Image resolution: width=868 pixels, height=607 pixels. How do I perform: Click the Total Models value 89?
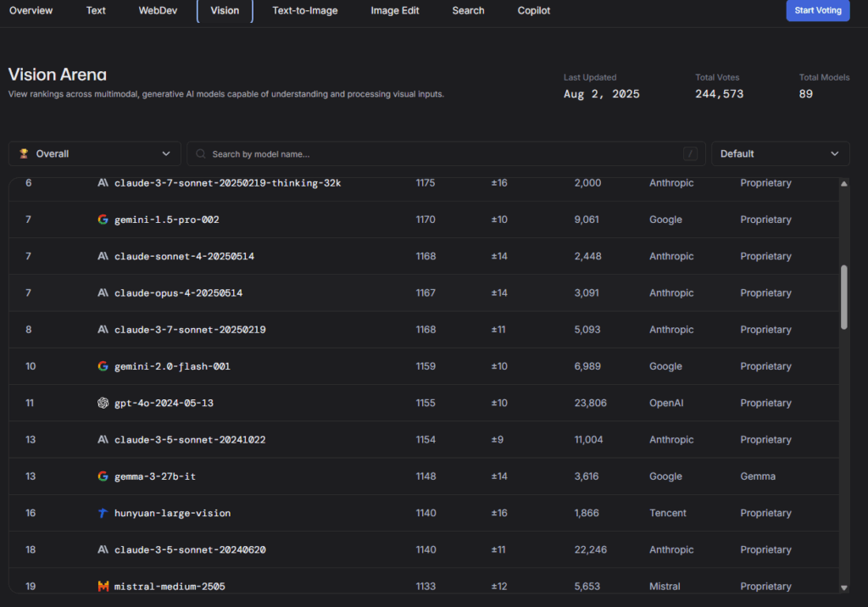pos(805,93)
